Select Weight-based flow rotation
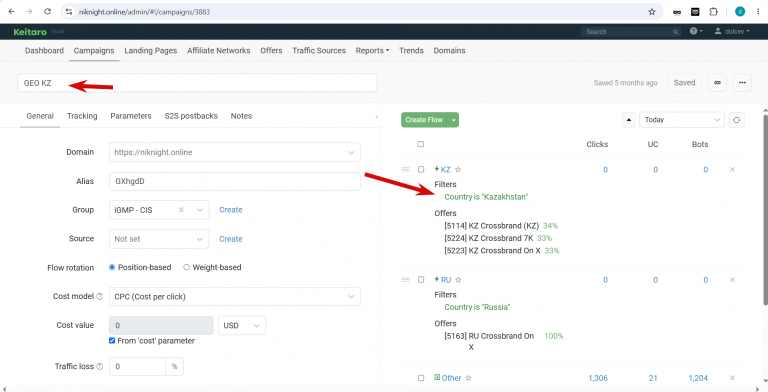The width and height of the screenshot is (768, 392). click(187, 268)
